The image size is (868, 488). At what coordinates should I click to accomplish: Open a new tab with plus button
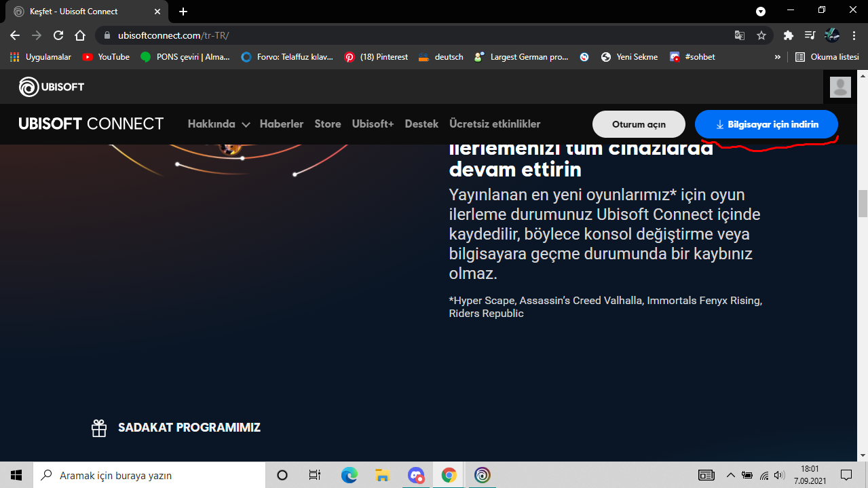tap(183, 12)
